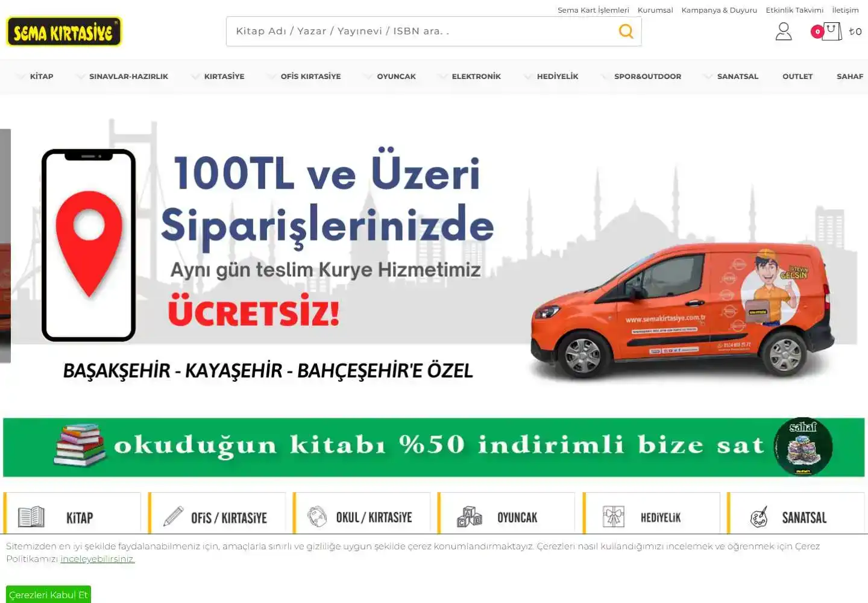This screenshot has height=603, width=868.
Task: Open the OUTLET menu item
Action: point(797,77)
